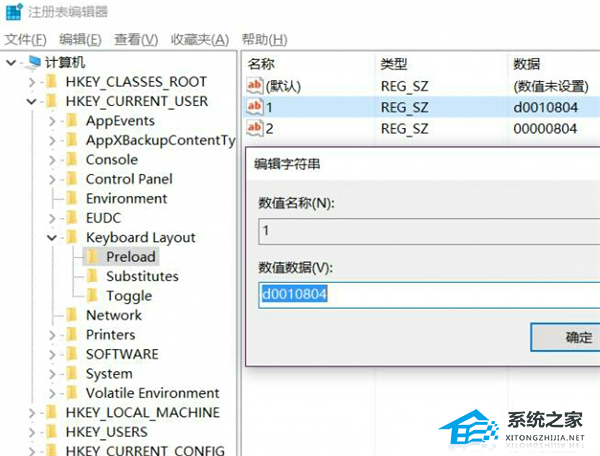Open the 收藏夹(A) menu
This screenshot has width=600, height=456.
point(200,39)
